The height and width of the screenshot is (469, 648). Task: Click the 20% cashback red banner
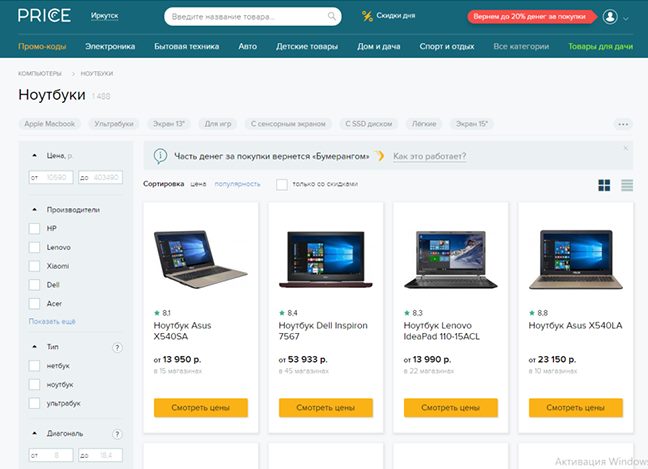(532, 17)
